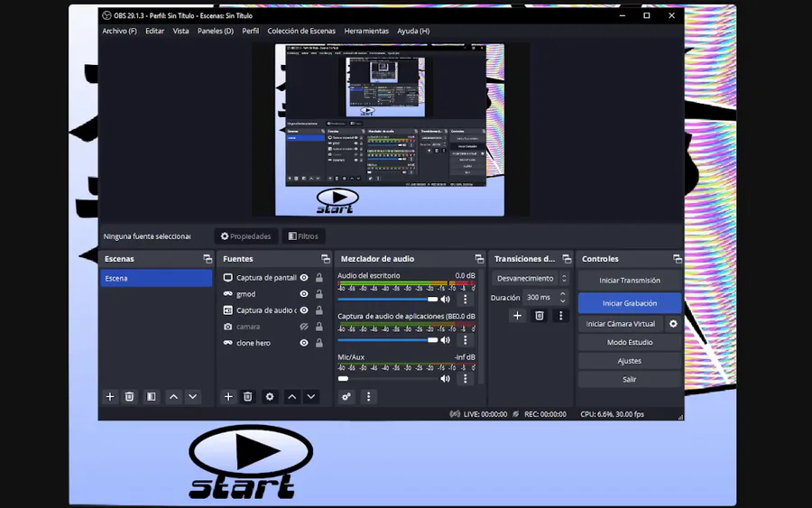The width and height of the screenshot is (812, 508).
Task: Open Vista menu
Action: [180, 31]
